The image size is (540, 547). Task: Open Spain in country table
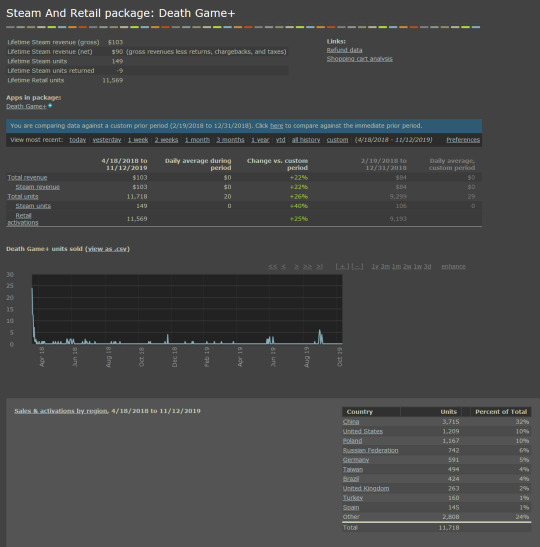351,508
